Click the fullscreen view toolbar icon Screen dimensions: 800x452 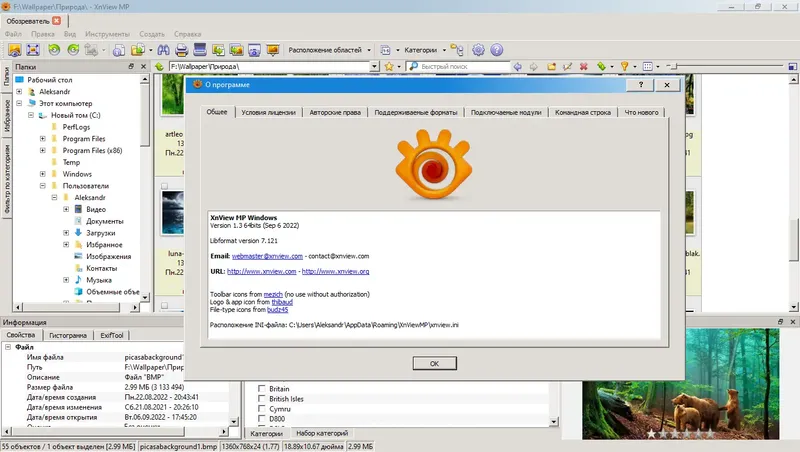tap(33, 50)
